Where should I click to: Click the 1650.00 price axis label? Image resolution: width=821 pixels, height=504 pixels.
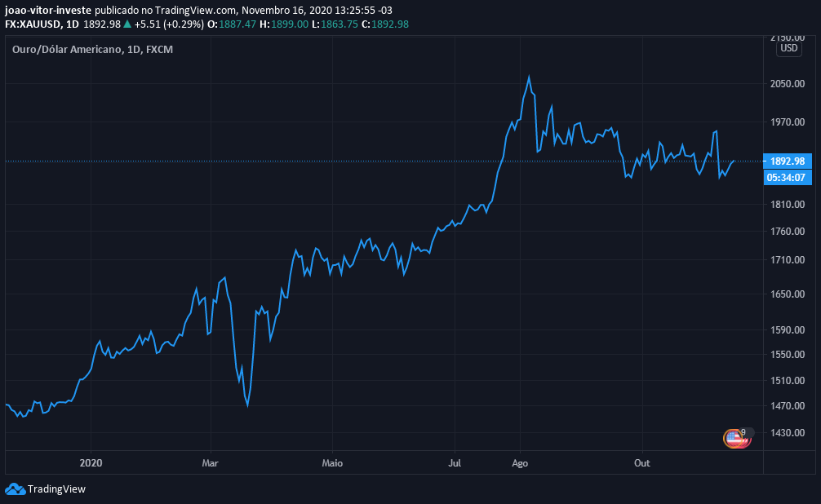pyautogui.click(x=788, y=294)
